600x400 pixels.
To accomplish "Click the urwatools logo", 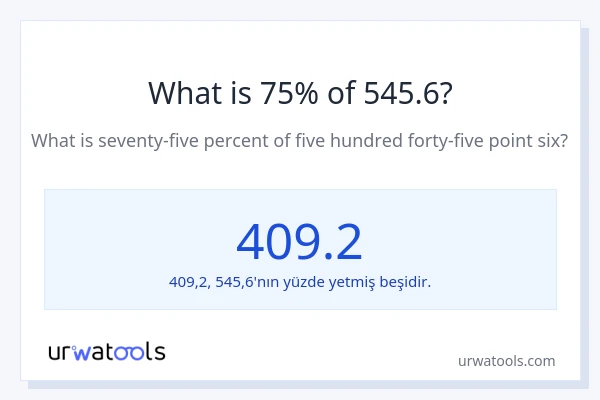I will [x=106, y=351].
